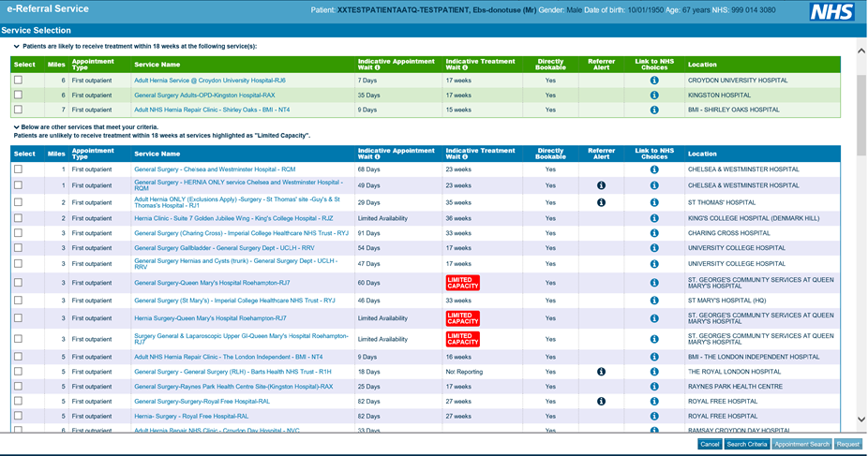Check the General Surgery Gallbladder UCLH row
This screenshot has width=868, height=456.
[18, 247]
